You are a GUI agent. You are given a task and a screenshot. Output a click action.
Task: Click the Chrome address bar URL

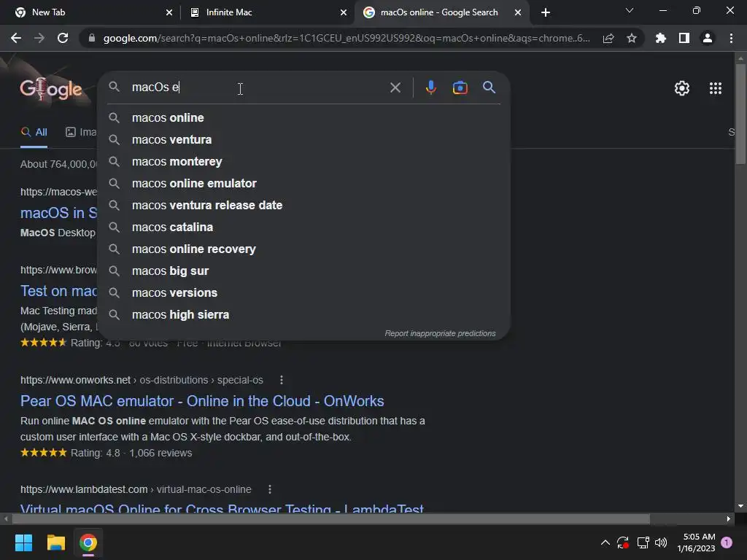pos(347,38)
